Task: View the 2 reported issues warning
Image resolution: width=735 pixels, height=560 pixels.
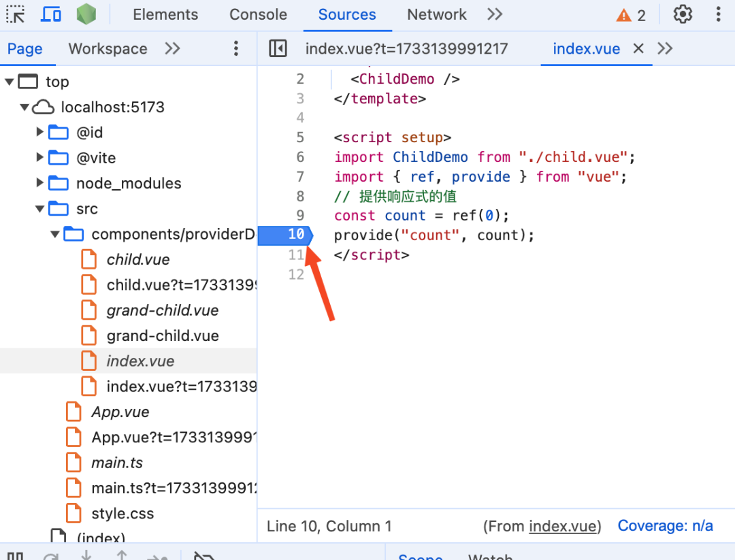Action: click(630, 14)
